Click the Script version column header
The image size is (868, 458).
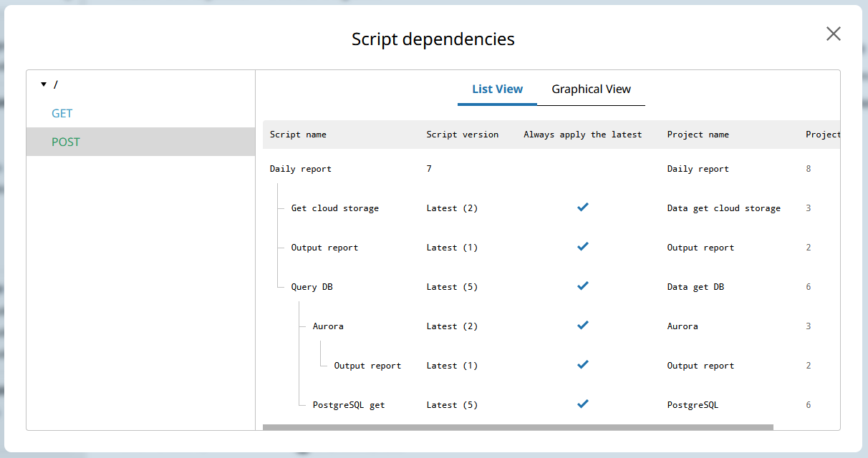coord(462,135)
